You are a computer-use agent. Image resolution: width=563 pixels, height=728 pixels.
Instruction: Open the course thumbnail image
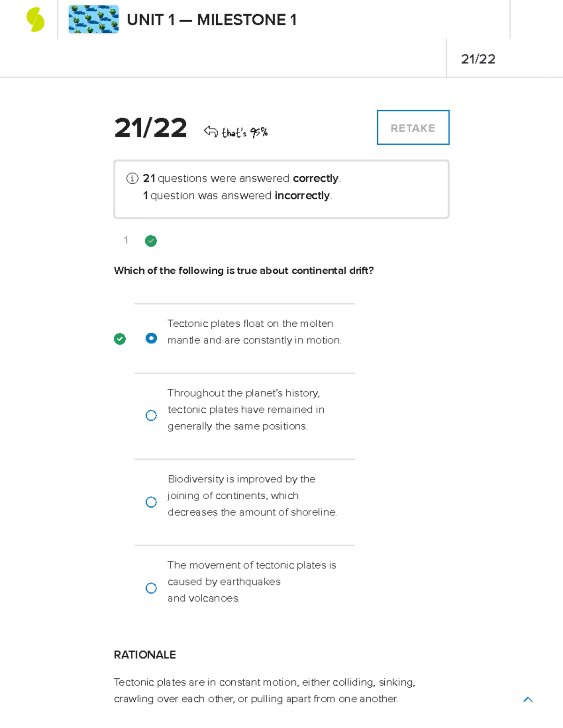click(93, 20)
